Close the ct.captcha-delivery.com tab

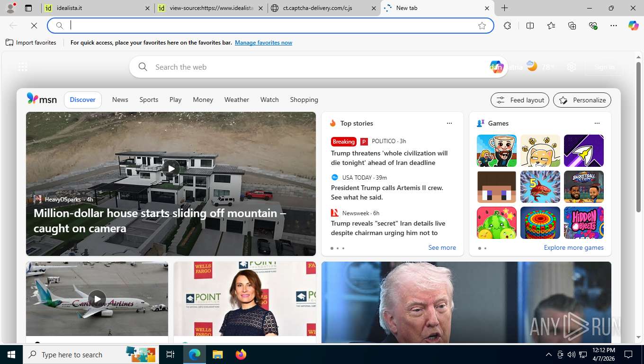(x=374, y=8)
